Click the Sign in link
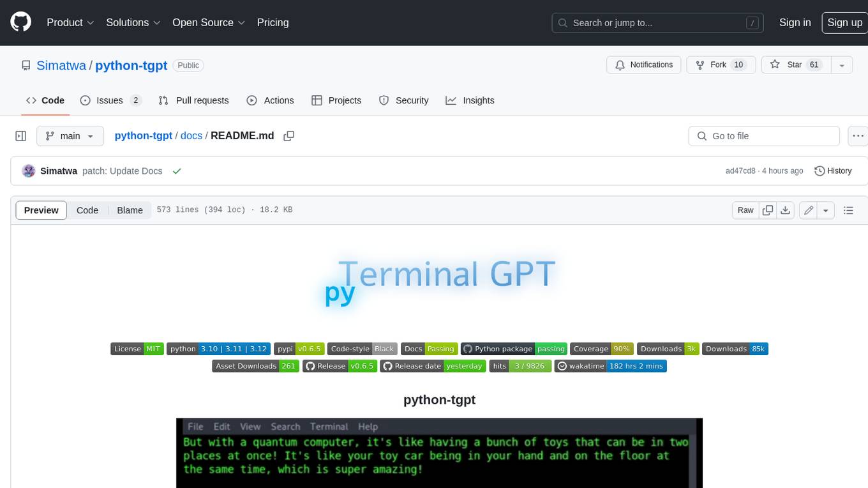This screenshot has height=488, width=868. [795, 22]
